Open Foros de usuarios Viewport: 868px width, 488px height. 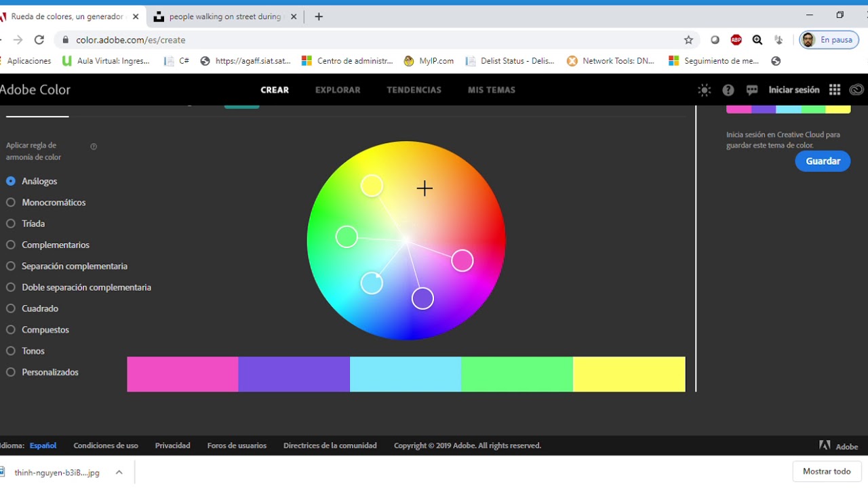[237, 445]
